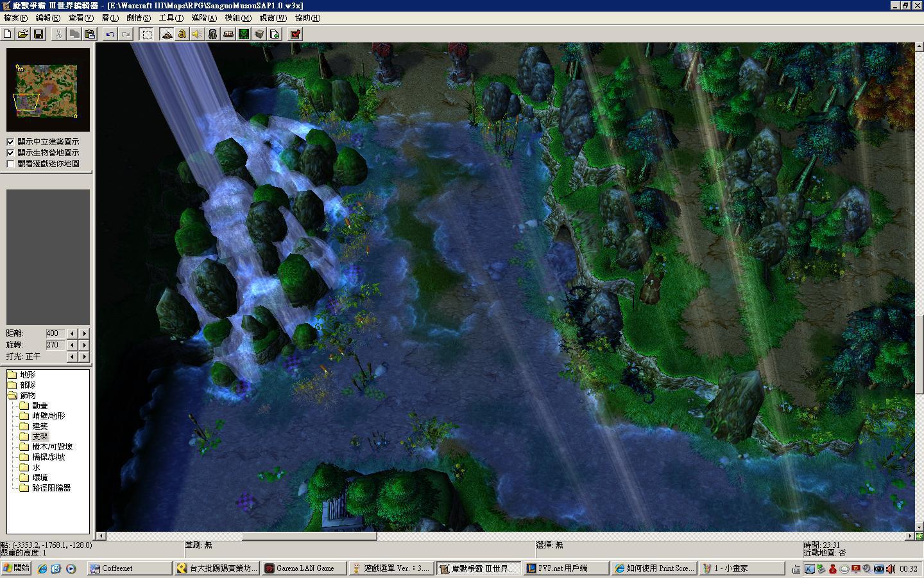Undo the last action with the toolbar arrow

click(x=110, y=34)
